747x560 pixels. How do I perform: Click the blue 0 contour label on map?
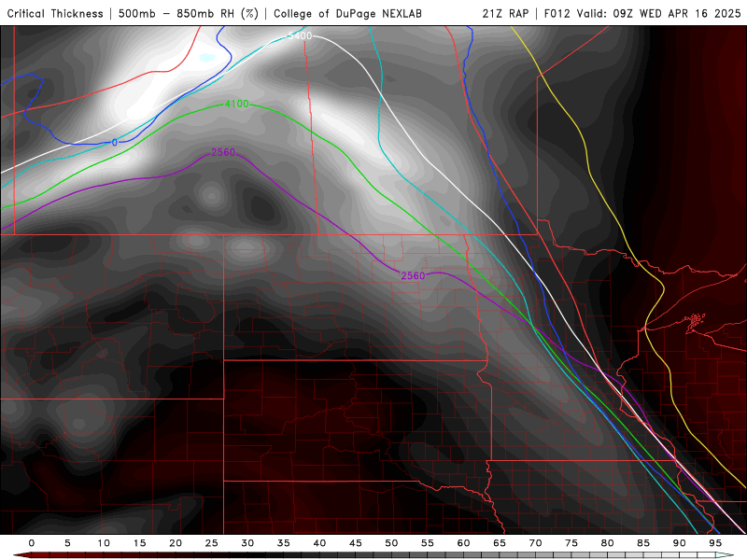(115, 143)
